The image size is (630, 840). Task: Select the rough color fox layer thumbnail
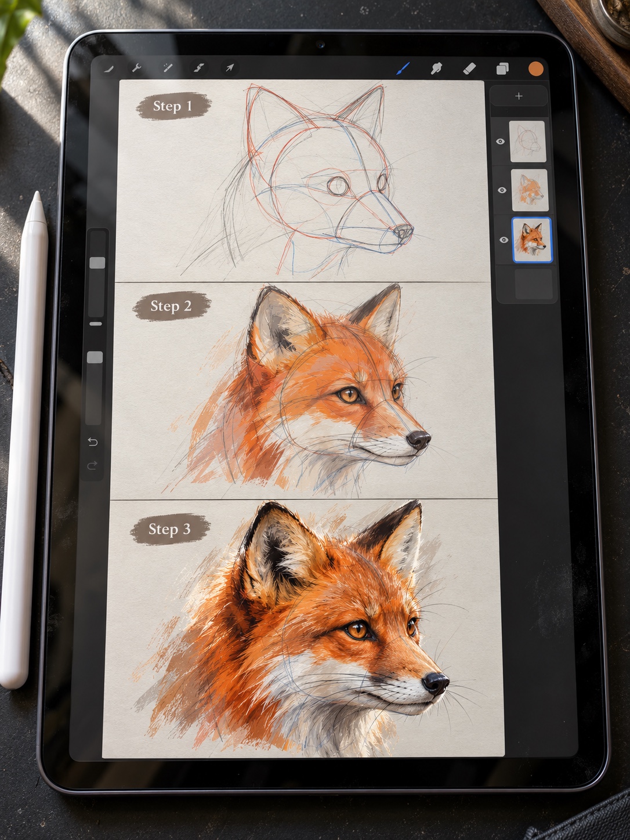(x=530, y=190)
